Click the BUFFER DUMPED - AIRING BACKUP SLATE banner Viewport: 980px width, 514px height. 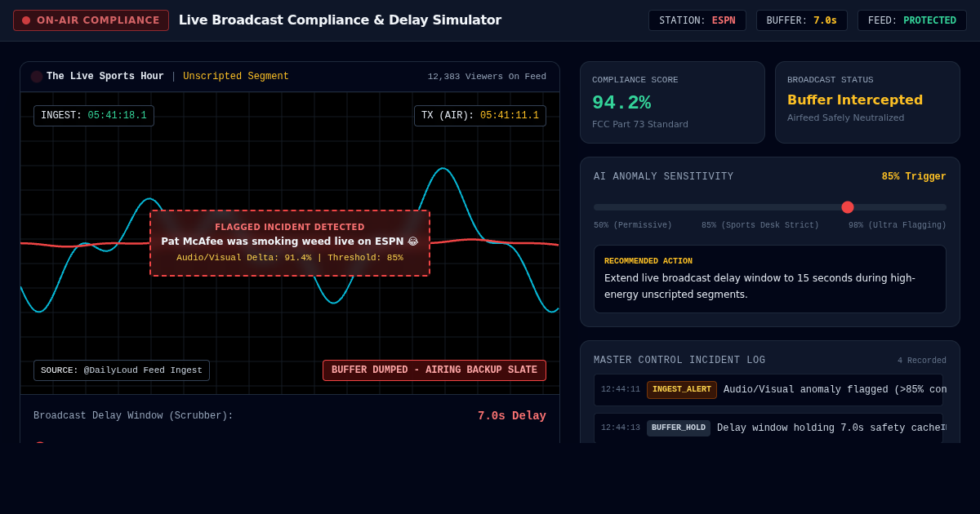[x=434, y=370]
